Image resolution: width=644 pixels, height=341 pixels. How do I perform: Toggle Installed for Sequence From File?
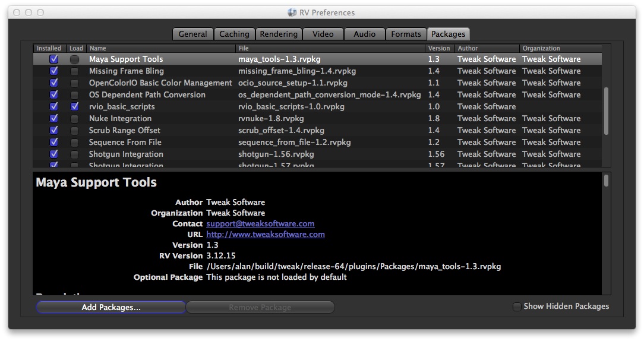pyautogui.click(x=54, y=143)
